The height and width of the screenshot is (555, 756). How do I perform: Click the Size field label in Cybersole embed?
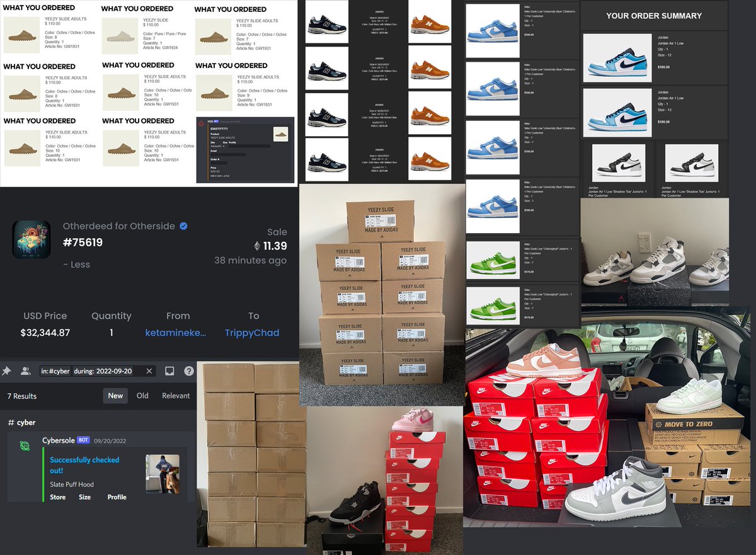(84, 497)
